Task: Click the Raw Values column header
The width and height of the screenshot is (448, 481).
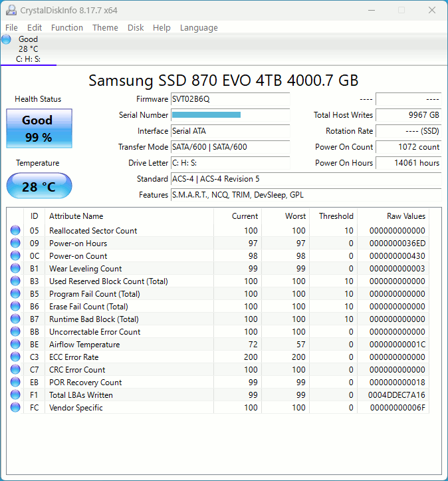Action: point(393,216)
